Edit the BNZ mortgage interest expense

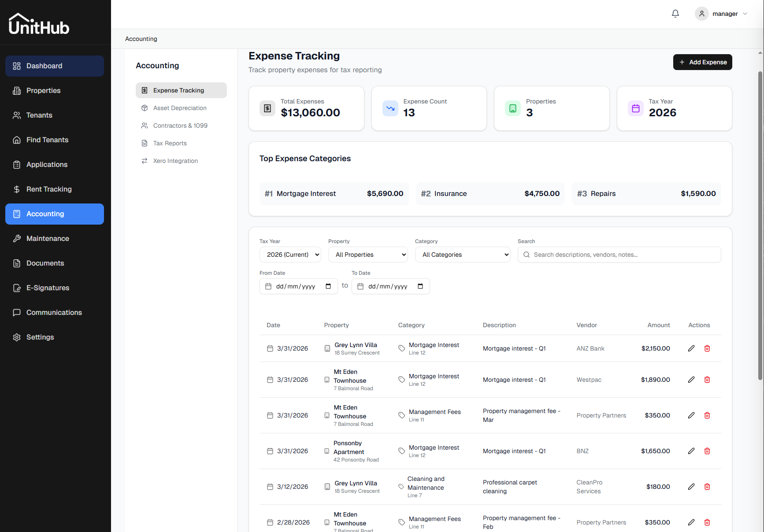pos(691,451)
